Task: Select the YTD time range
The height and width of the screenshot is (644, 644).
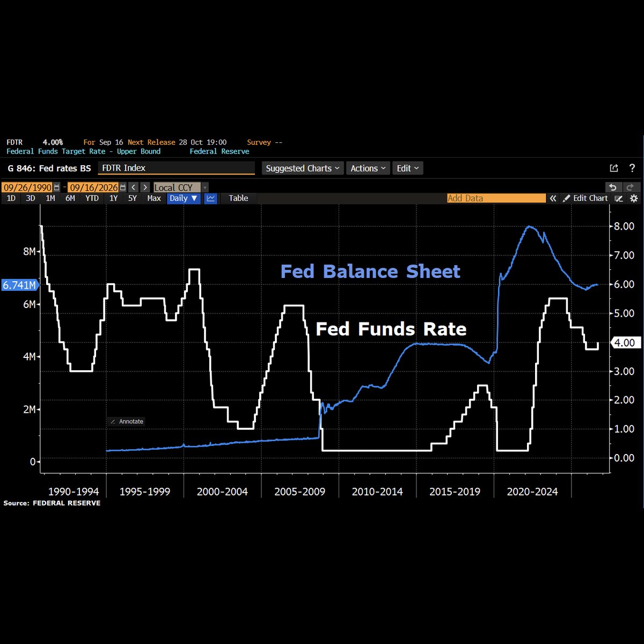Action: [x=92, y=199]
